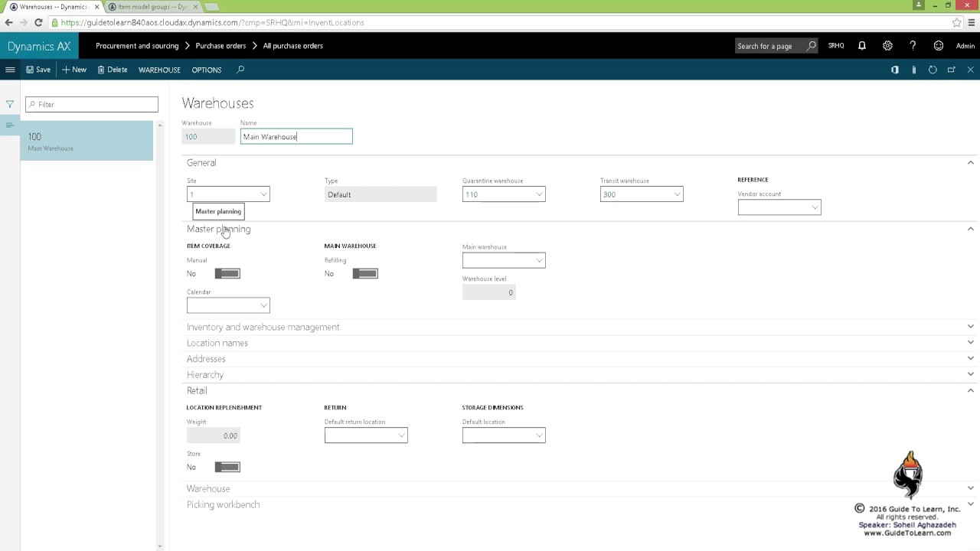The image size is (980, 551).
Task: Toggle the Refilling switch
Action: pyautogui.click(x=365, y=273)
